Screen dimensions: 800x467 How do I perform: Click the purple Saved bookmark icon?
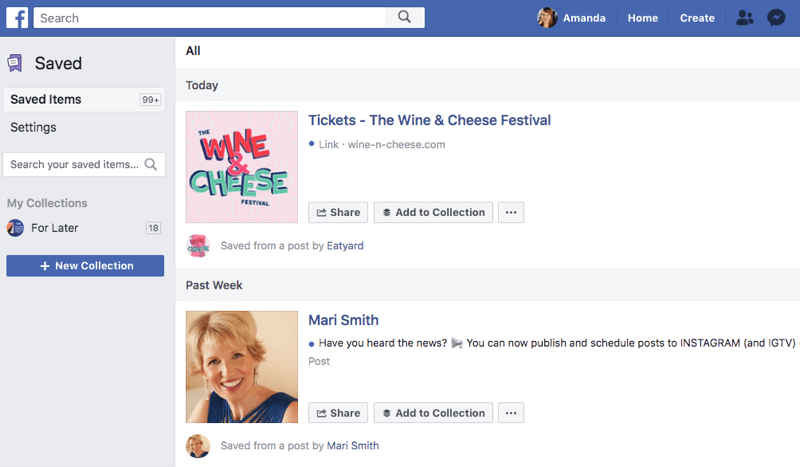[15, 63]
